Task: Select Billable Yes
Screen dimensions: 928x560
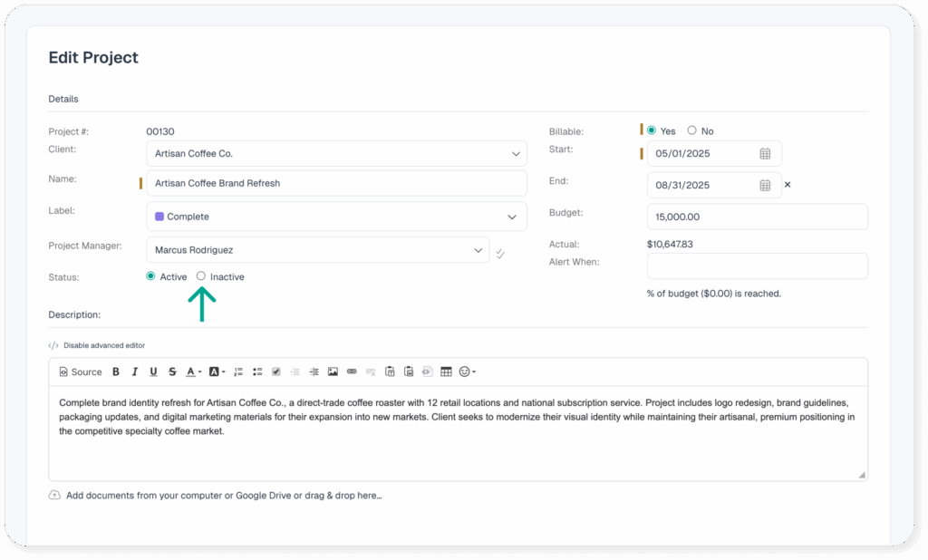Action: 651,130
